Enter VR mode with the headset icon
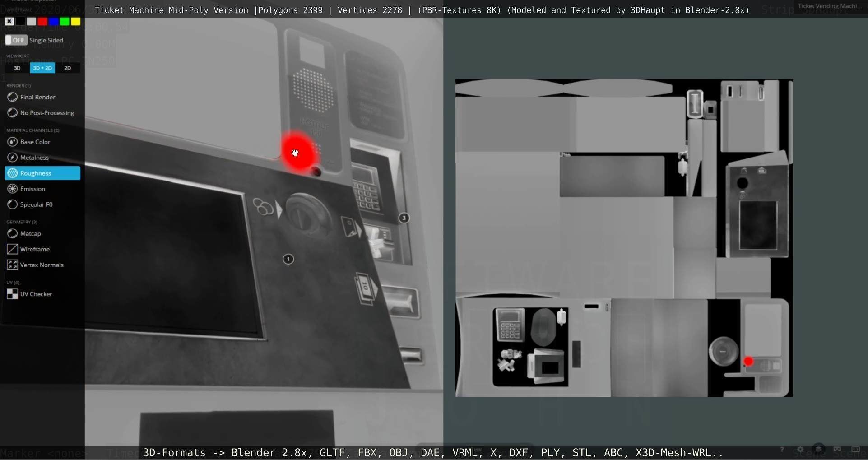The image size is (868, 460). [837, 450]
